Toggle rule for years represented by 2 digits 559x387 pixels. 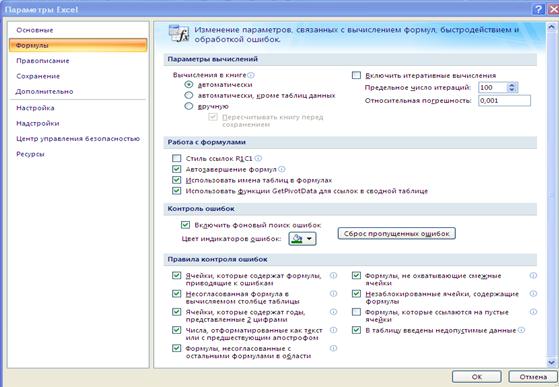(176, 312)
